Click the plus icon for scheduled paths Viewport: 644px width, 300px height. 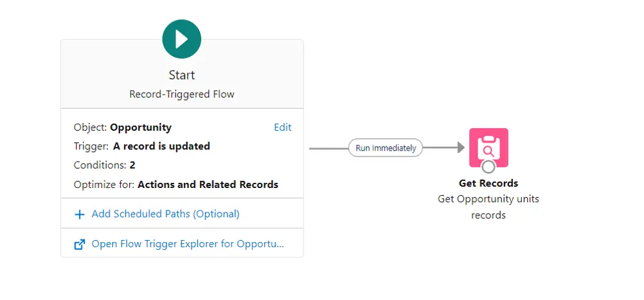click(x=80, y=214)
